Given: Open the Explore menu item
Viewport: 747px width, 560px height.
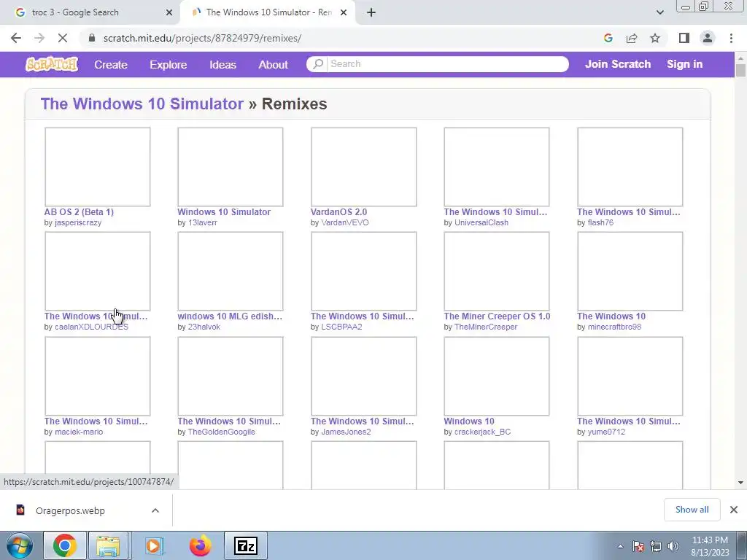Looking at the screenshot, I should [169, 65].
